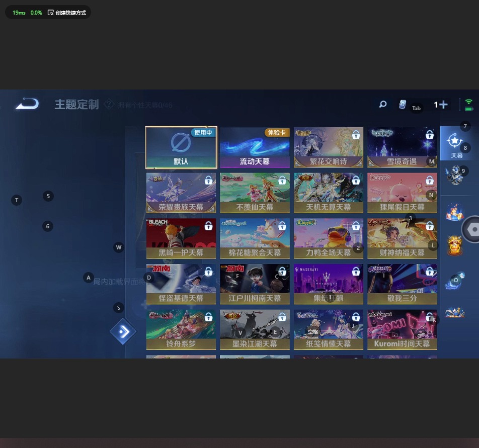Select the 天幕 tab in right sidebar

pos(456,144)
